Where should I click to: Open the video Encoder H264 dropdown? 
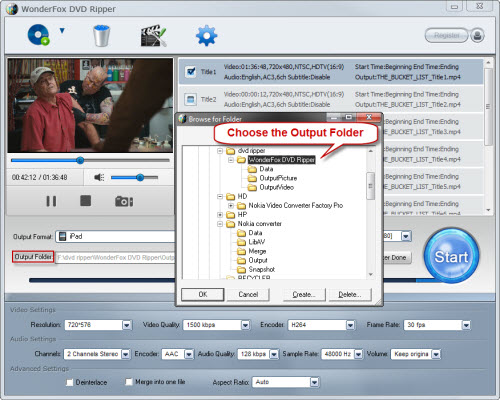pos(350,325)
